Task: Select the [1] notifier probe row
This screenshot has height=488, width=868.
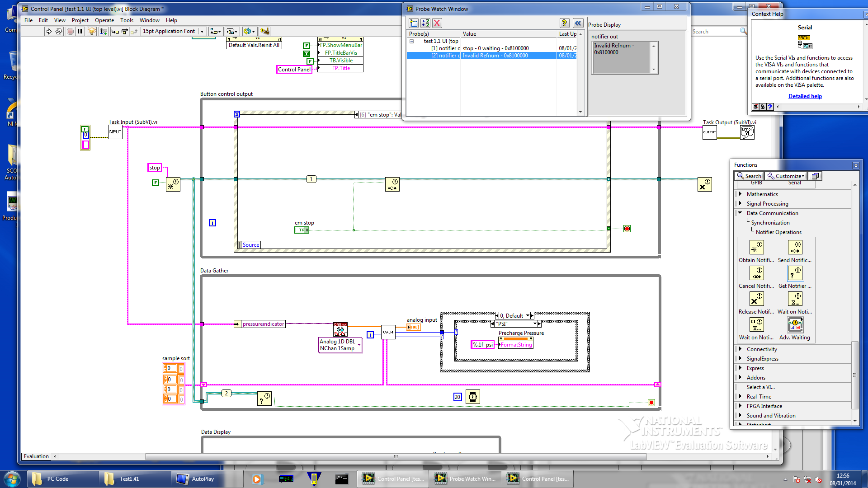Action: [x=491, y=48]
